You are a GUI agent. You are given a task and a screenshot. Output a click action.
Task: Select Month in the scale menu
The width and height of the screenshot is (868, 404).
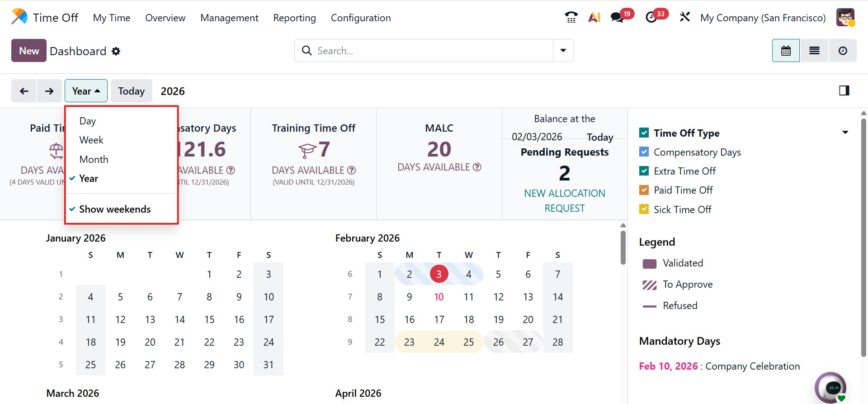tap(94, 159)
